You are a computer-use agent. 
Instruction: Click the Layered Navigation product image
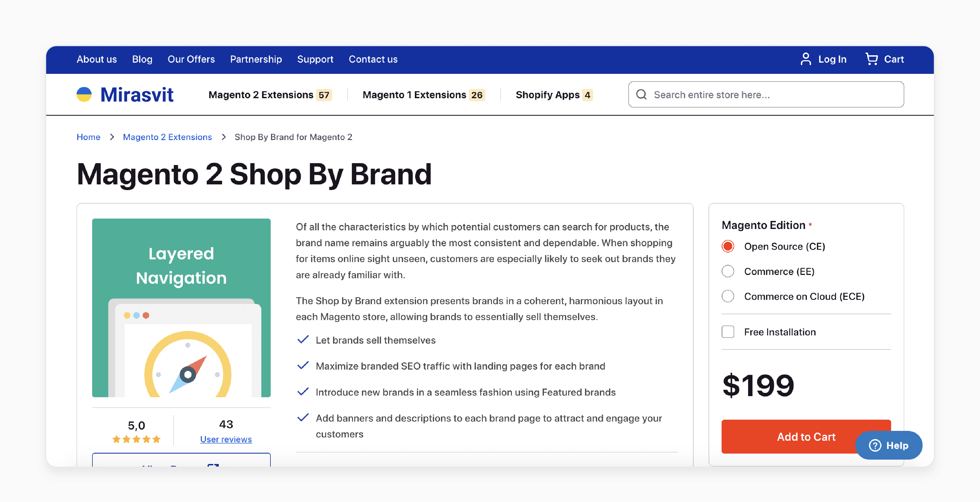coord(181,307)
